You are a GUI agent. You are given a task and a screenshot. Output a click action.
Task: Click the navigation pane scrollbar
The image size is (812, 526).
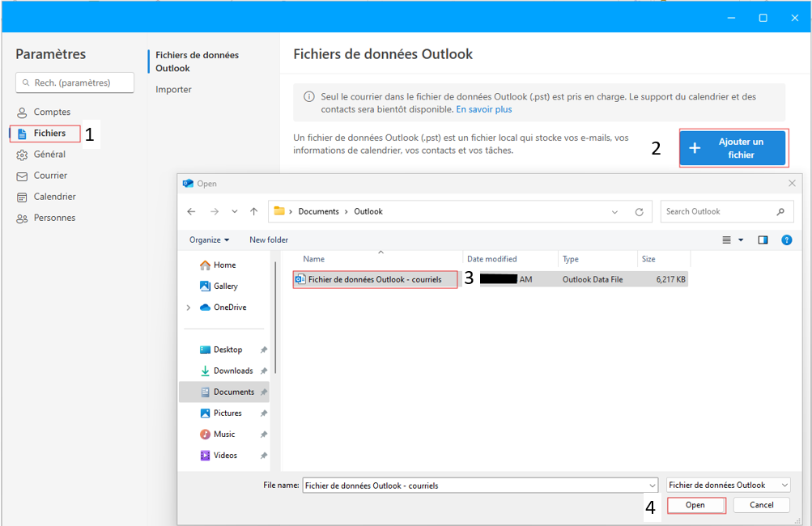[275, 318]
